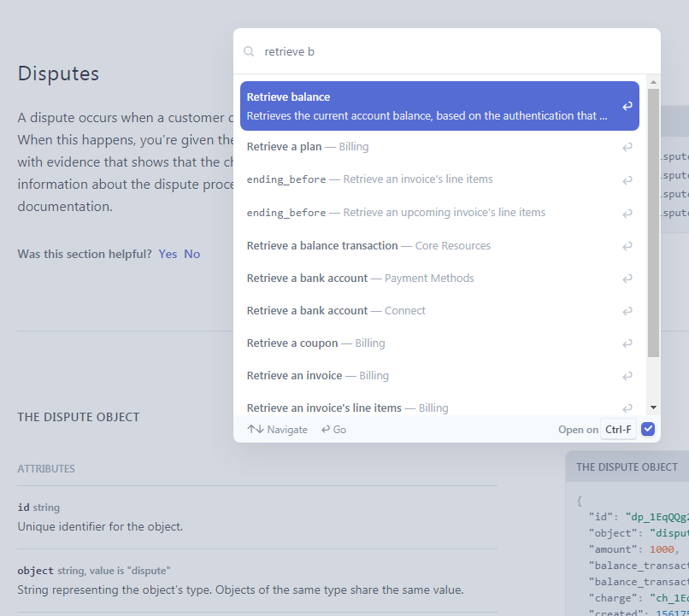Click the arrow icon on the Connect bank account row
The height and width of the screenshot is (616, 689).
click(x=627, y=310)
